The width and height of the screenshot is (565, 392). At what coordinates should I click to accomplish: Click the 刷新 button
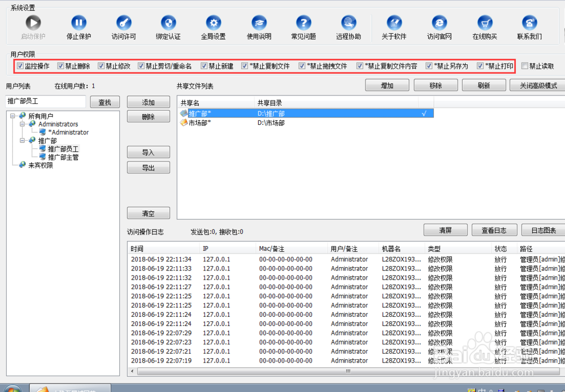click(484, 85)
